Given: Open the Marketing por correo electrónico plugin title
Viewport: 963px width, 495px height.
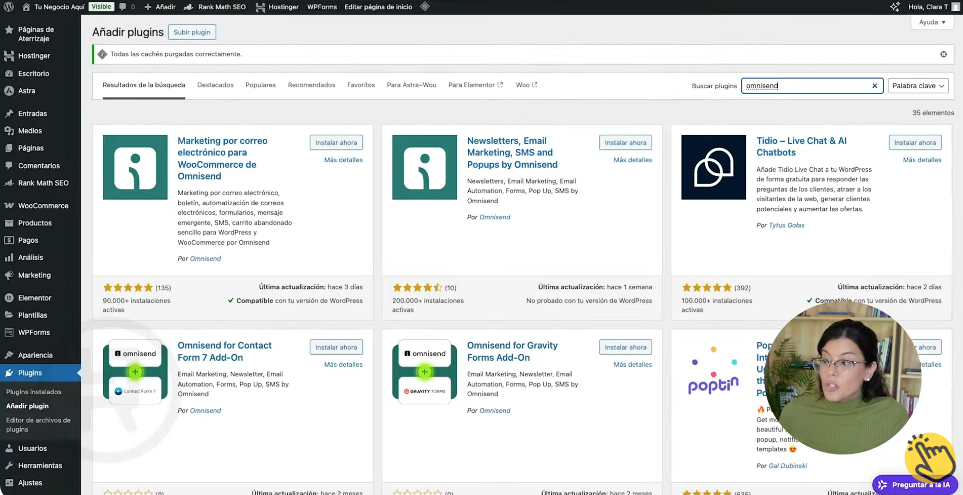Looking at the screenshot, I should point(222,158).
